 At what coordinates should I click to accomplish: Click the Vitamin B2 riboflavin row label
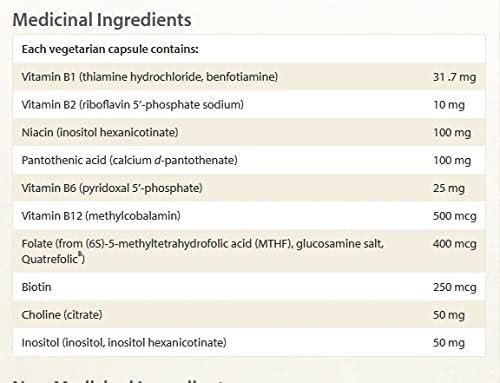133,105
